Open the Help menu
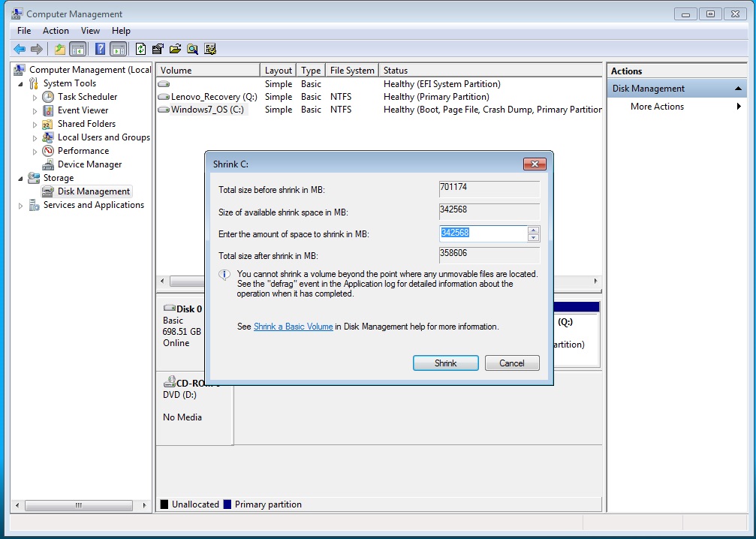This screenshot has height=539, width=756. [x=121, y=30]
